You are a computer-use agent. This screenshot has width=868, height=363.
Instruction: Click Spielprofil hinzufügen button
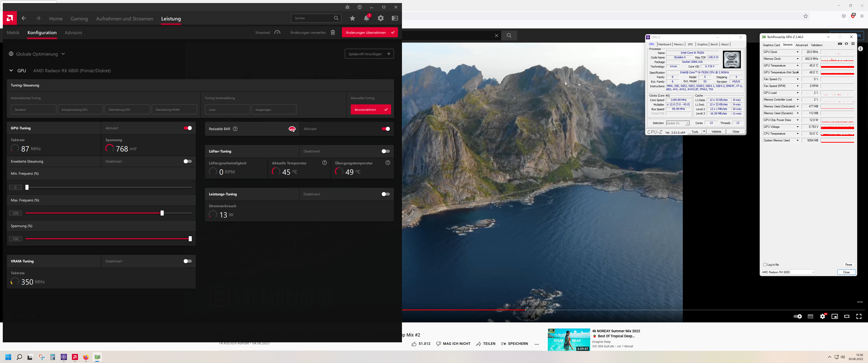[x=369, y=54]
